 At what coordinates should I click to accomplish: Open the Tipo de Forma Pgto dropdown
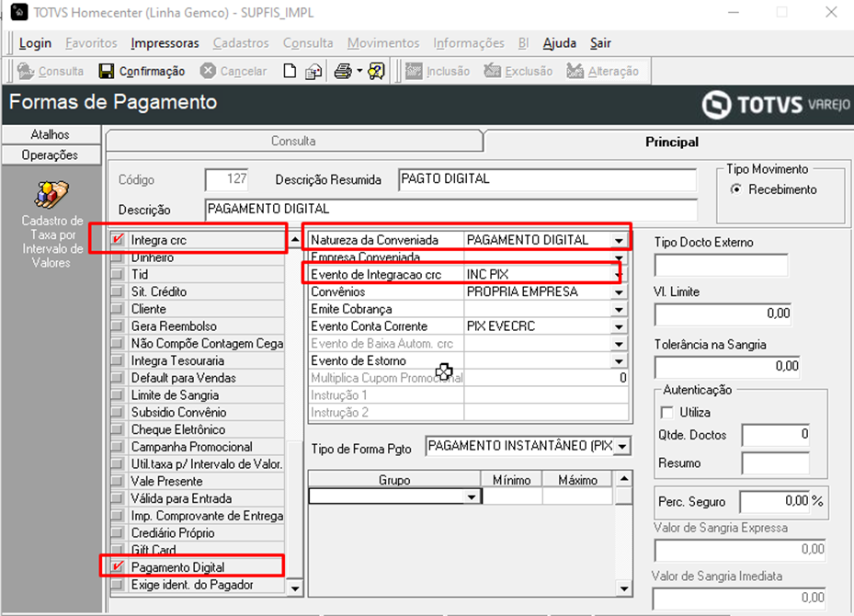622,447
